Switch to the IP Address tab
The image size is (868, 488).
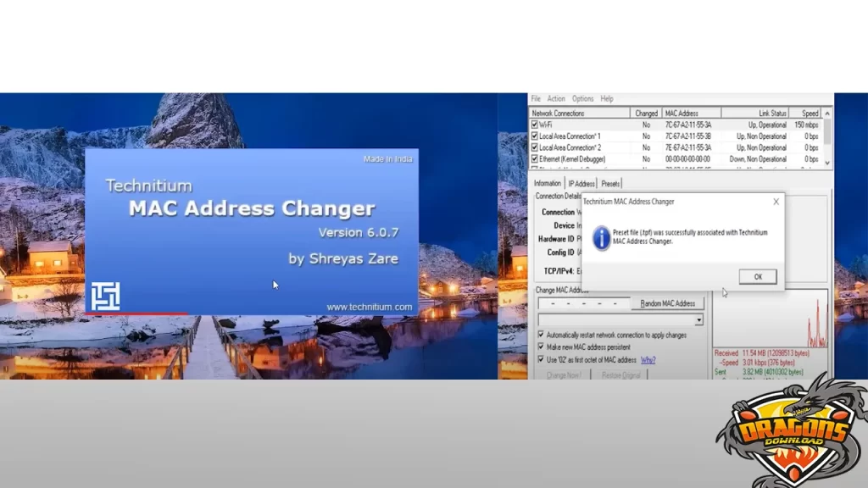581,183
